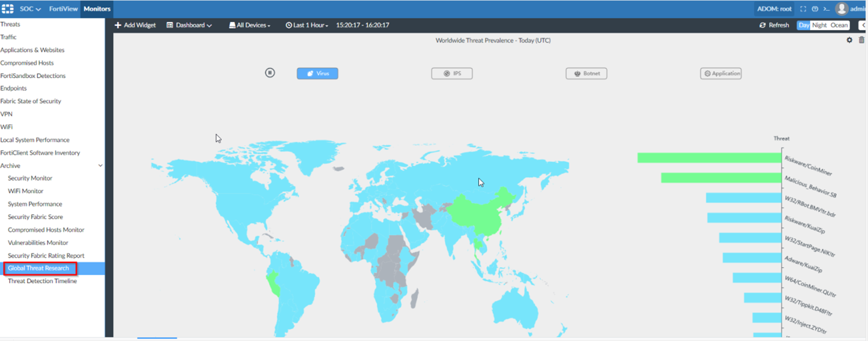Click the Riskware/CoinMiner green bar
The width and height of the screenshot is (868, 341).
click(x=709, y=158)
